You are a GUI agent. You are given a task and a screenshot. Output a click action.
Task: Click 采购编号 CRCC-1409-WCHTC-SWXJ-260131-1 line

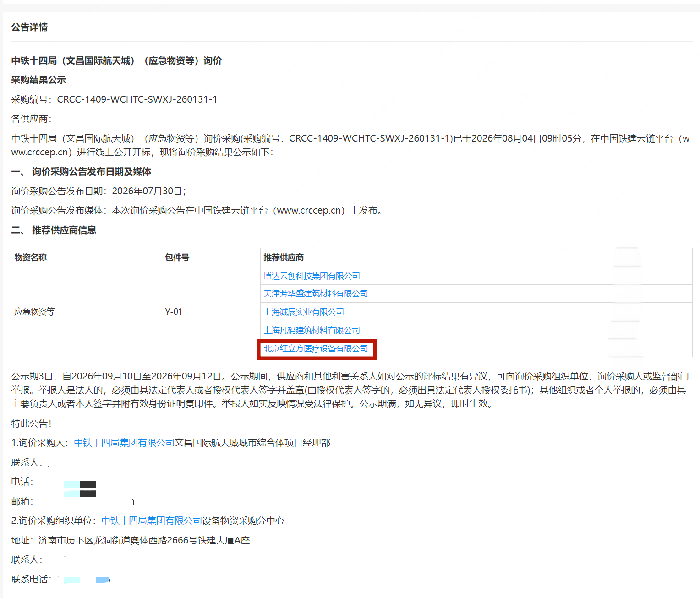[114, 99]
